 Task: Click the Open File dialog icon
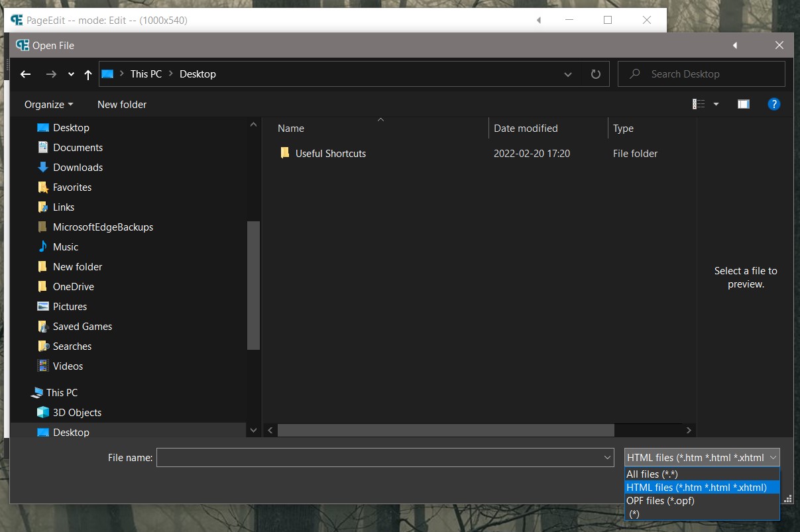pyautogui.click(x=22, y=45)
